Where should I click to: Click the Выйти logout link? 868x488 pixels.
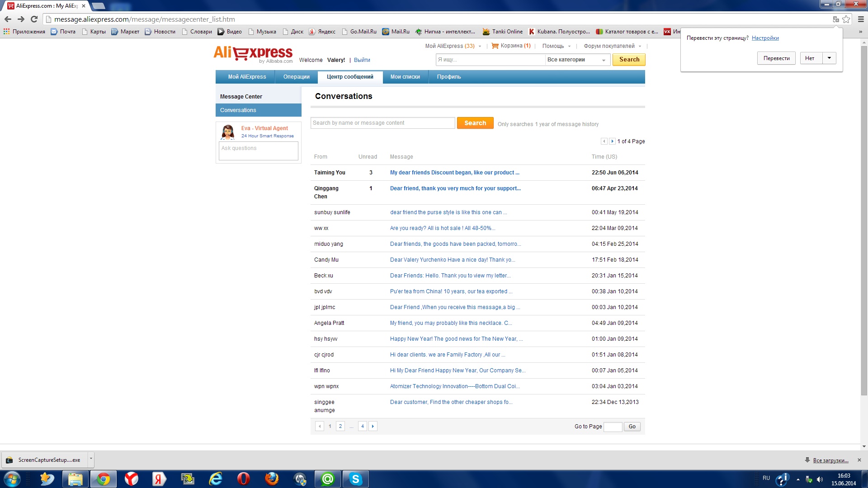pyautogui.click(x=362, y=60)
